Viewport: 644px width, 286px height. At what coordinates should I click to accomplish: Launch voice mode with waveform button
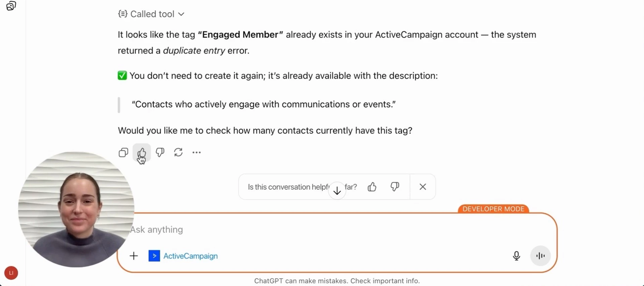[x=540, y=256]
